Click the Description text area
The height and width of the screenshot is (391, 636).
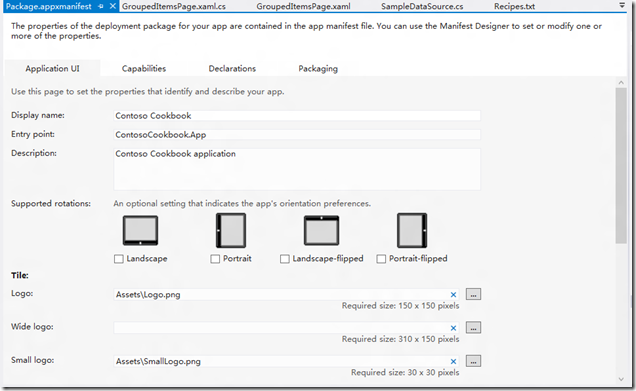(297, 169)
